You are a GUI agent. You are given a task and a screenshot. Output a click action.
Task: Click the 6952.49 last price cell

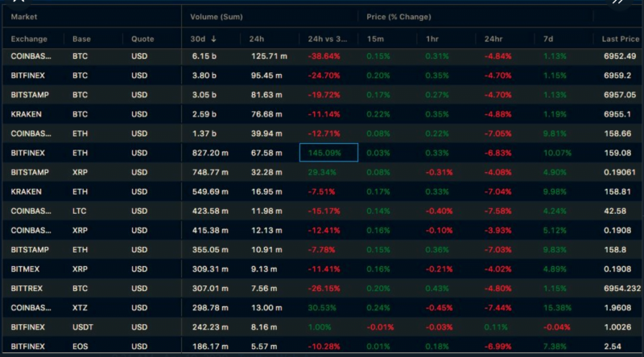(x=618, y=56)
